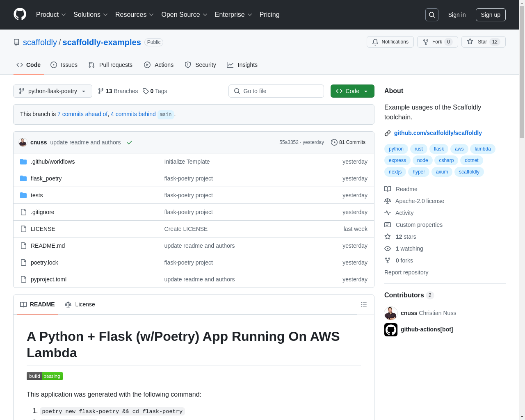Click commit hash 55a3352

[x=289, y=142]
